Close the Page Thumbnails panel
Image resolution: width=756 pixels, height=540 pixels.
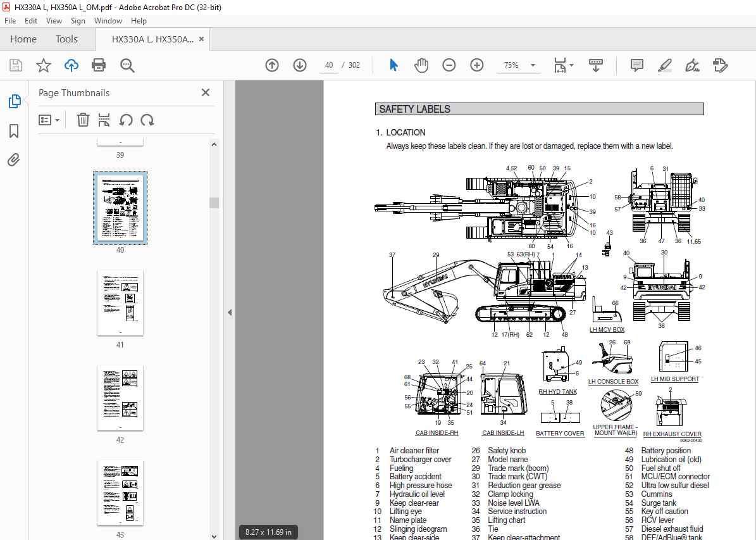(206, 92)
